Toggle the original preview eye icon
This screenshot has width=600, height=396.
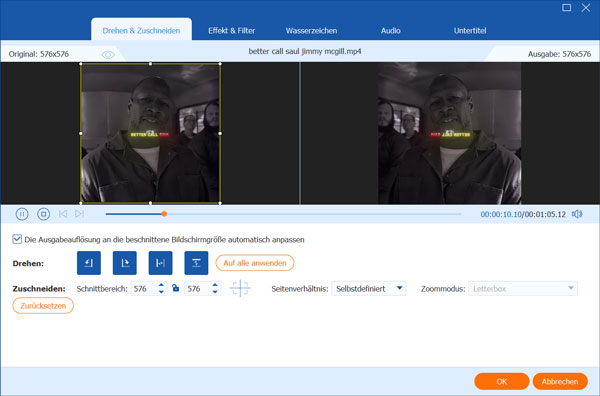pyautogui.click(x=108, y=55)
